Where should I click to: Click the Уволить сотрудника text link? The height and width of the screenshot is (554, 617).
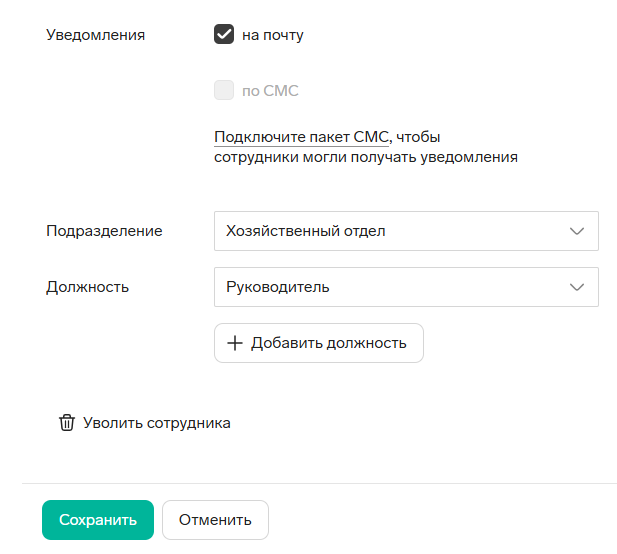click(x=157, y=423)
